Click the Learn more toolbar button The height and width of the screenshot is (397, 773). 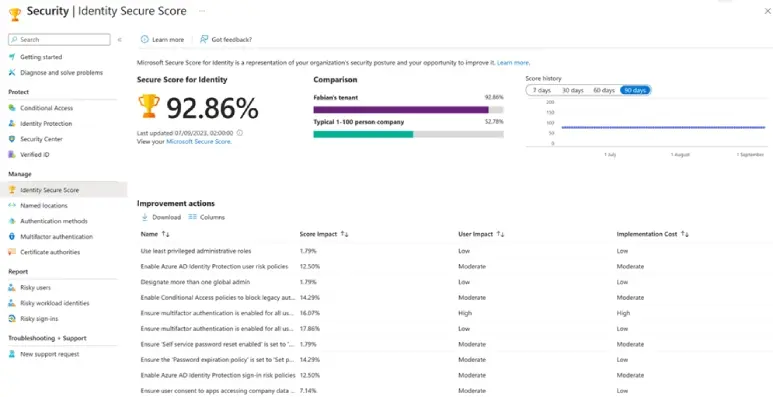click(162, 39)
